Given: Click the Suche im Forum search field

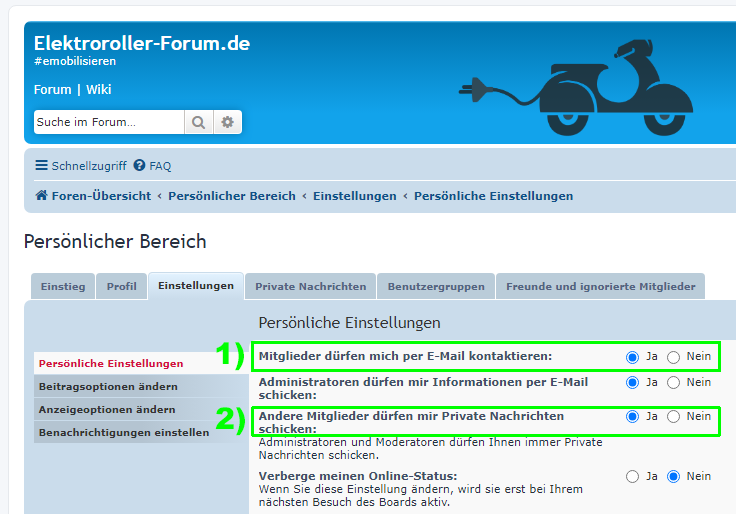Looking at the screenshot, I should pyautogui.click(x=109, y=122).
